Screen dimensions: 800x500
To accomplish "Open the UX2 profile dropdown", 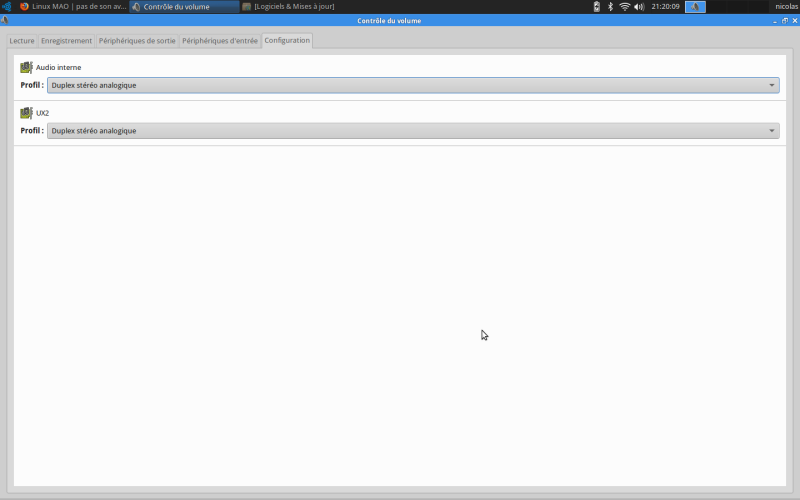I will [x=413, y=131].
